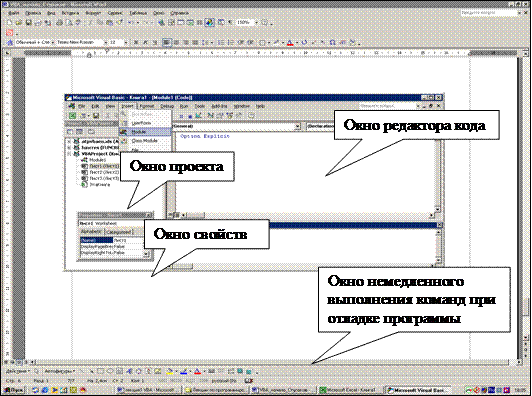Toggle Center alignment
The height and width of the screenshot is (396, 532).
176,42
